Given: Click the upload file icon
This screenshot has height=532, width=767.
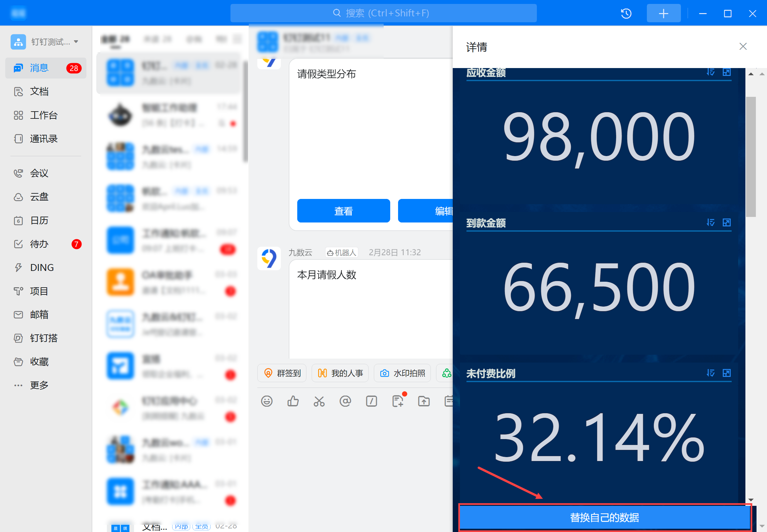Looking at the screenshot, I should coord(424,401).
